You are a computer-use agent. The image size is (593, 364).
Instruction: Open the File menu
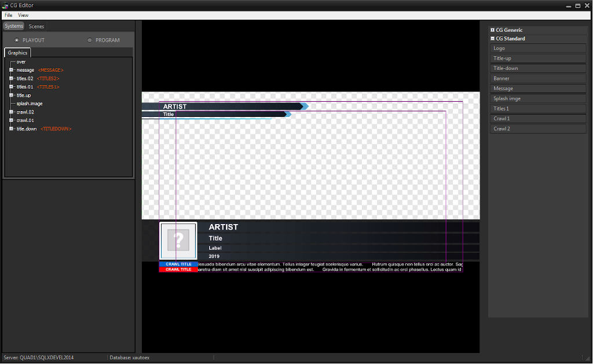[8, 15]
